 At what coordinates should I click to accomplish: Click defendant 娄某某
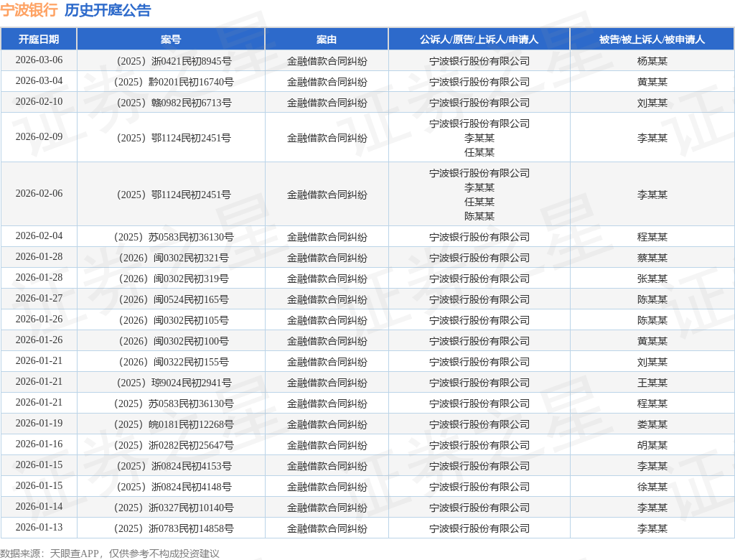[x=652, y=424]
